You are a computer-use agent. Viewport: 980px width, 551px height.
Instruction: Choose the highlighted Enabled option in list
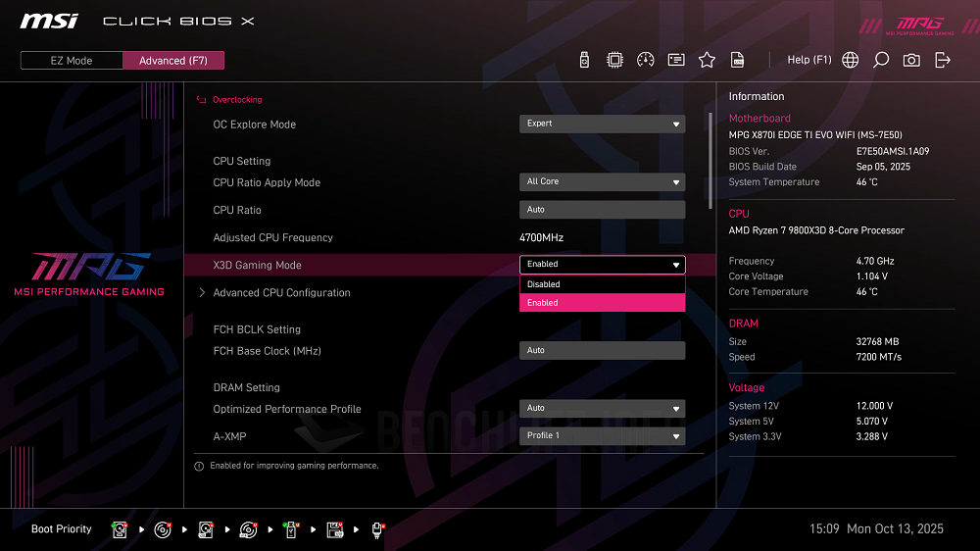point(602,303)
